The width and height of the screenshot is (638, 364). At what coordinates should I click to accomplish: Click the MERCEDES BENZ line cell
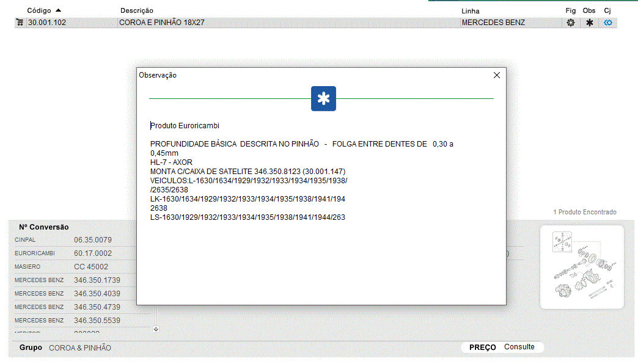pyautogui.click(x=493, y=23)
